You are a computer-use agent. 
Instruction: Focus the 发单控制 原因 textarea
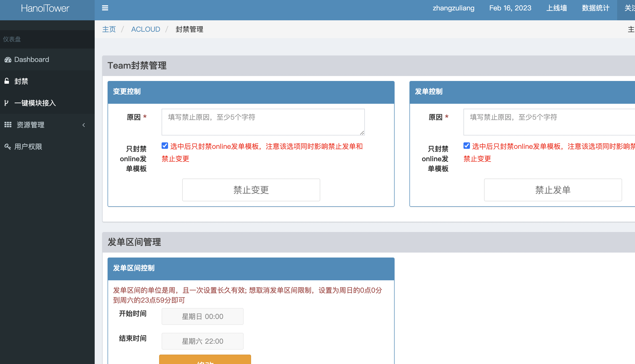click(x=549, y=122)
